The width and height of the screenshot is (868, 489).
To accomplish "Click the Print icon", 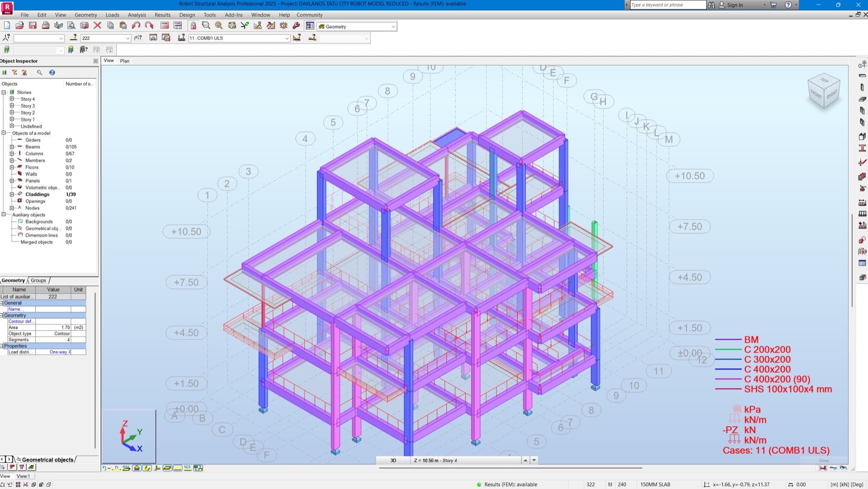I will 46,26.
